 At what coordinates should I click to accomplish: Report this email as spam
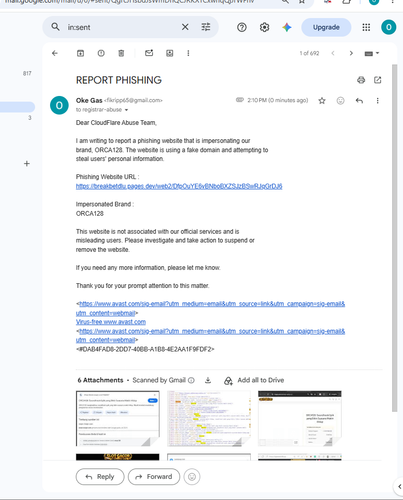[101, 53]
